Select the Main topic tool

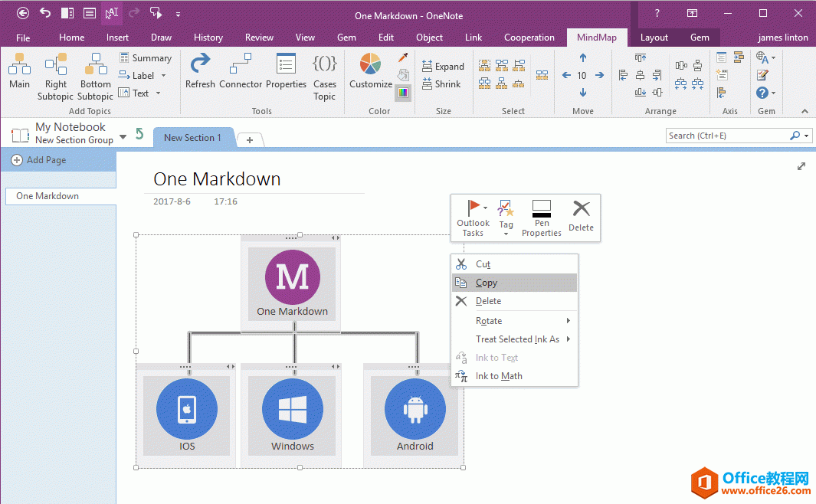[19, 75]
